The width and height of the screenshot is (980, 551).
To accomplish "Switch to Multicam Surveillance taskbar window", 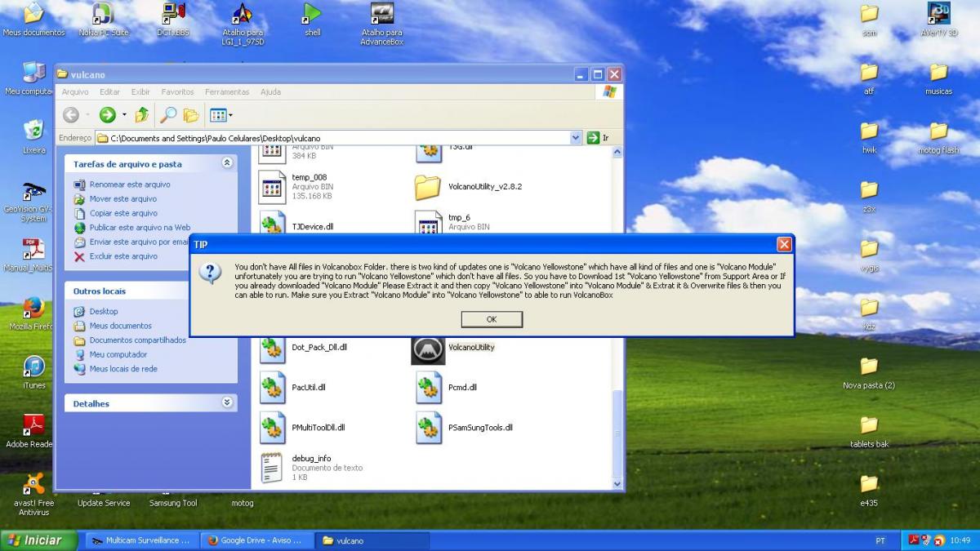I will [x=142, y=540].
